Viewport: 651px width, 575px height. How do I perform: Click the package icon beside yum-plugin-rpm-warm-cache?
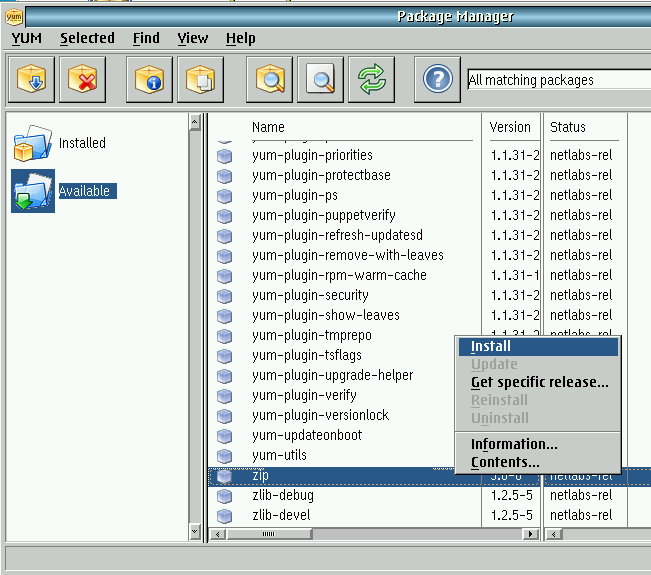[x=225, y=276]
